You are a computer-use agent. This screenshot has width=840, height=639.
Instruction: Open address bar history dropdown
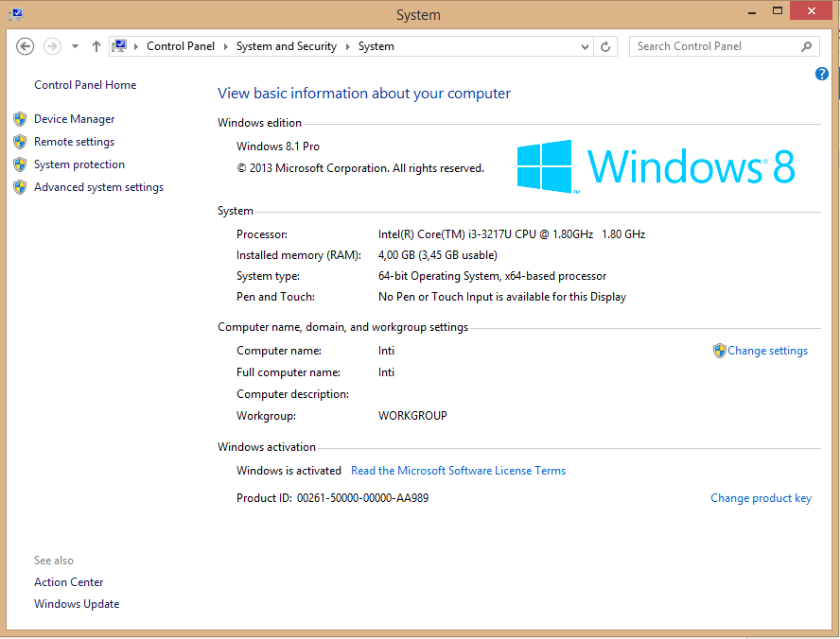point(585,47)
